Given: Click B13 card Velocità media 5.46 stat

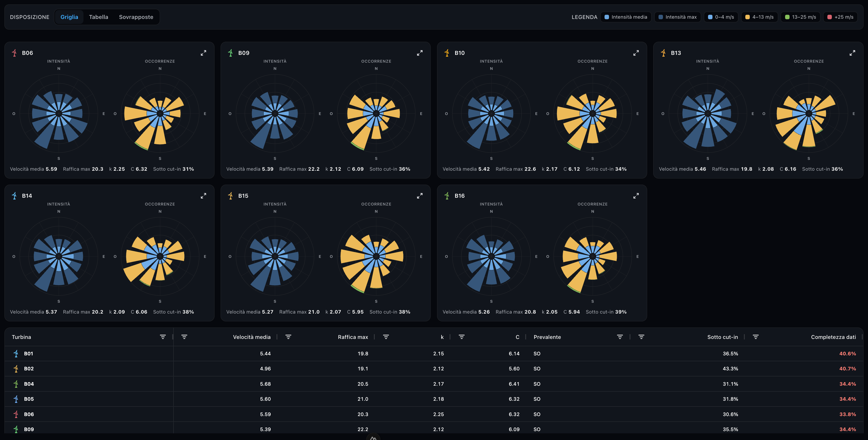Looking at the screenshot, I should [x=682, y=169].
